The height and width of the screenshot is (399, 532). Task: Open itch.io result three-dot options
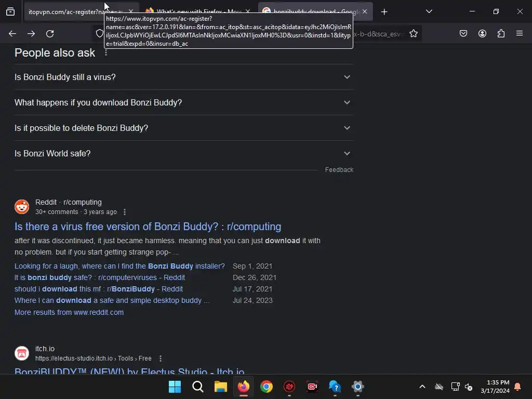pyautogui.click(x=161, y=358)
